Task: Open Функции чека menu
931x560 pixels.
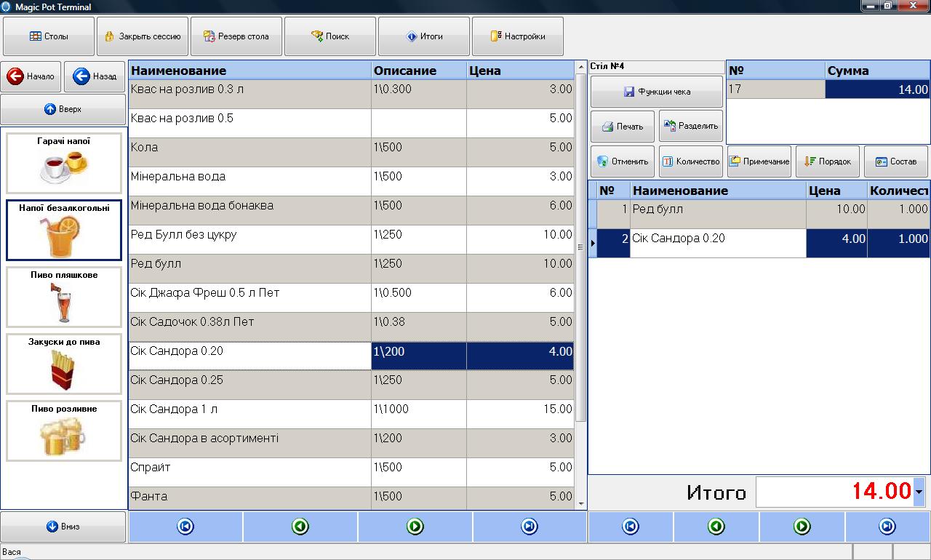Action: click(x=657, y=92)
